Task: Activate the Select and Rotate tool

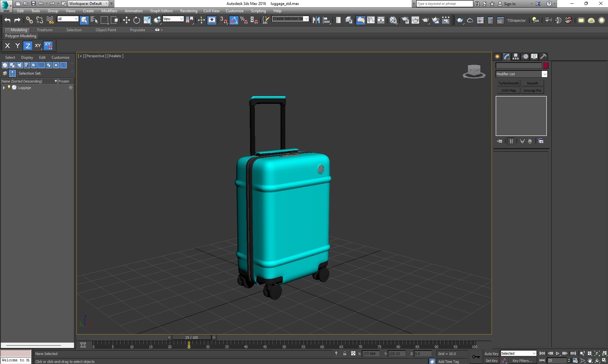Action: [x=137, y=20]
